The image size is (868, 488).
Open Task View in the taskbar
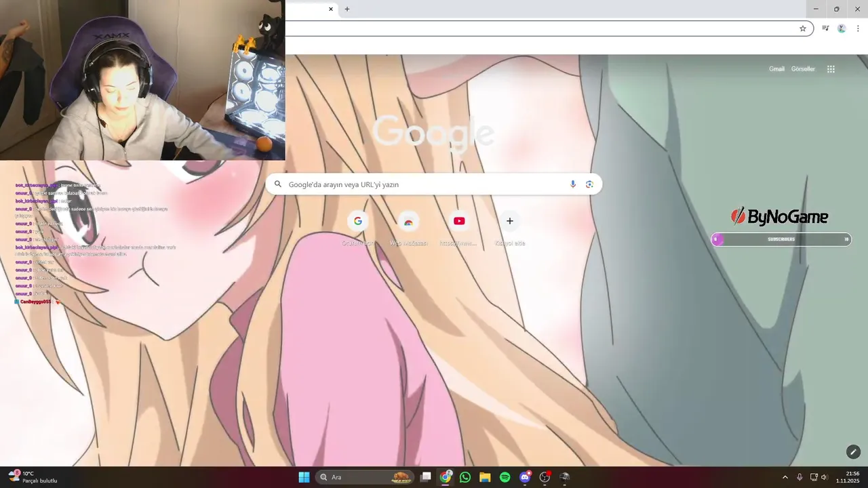pos(425,477)
